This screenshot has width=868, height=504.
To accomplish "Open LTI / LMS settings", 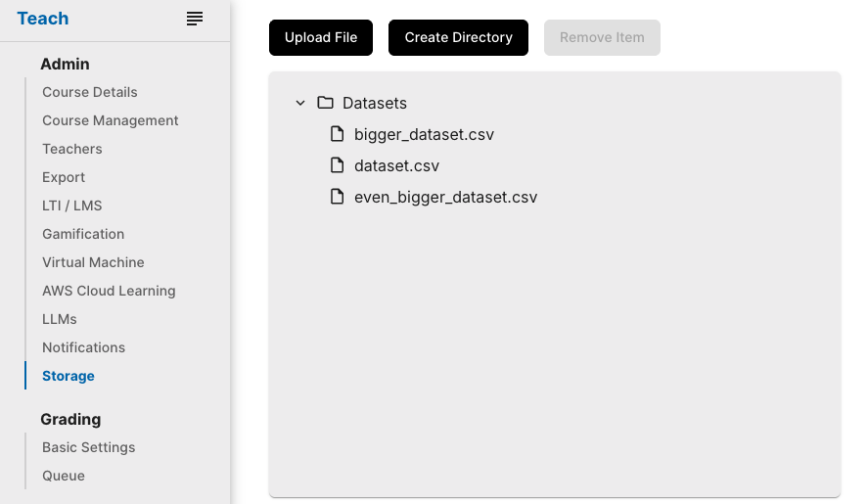I will click(72, 206).
